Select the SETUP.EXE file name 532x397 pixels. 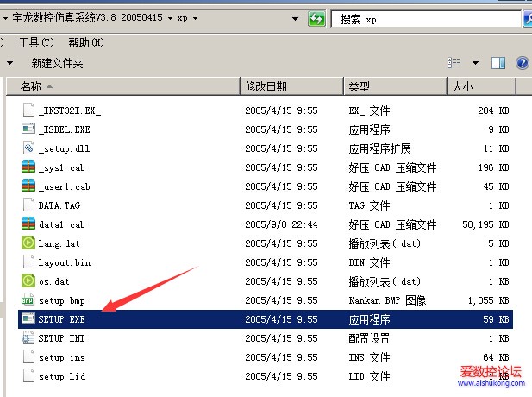pyautogui.click(x=62, y=319)
